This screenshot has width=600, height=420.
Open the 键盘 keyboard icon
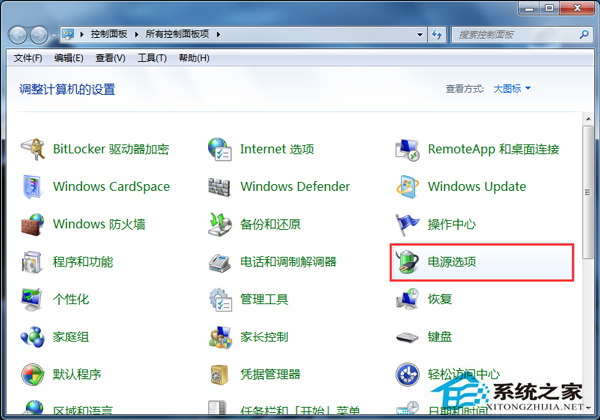(407, 337)
